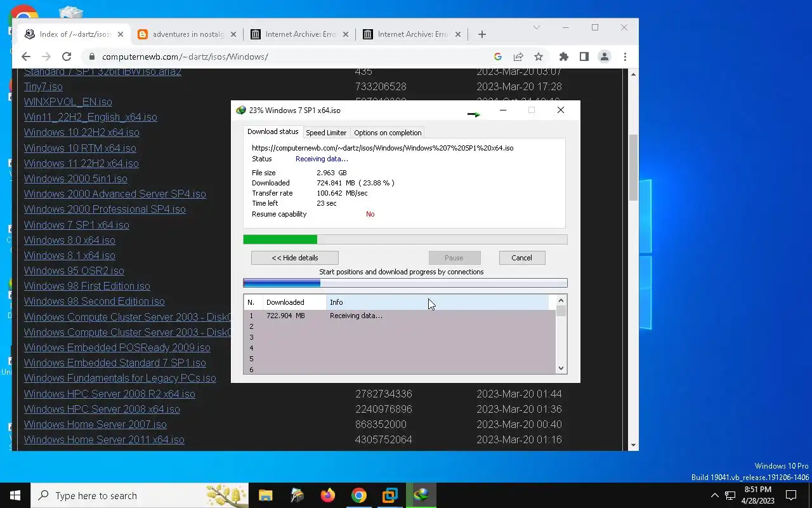Go back using Chrome's back arrow
Screen dimensions: 812x508
pyautogui.click(x=26, y=57)
